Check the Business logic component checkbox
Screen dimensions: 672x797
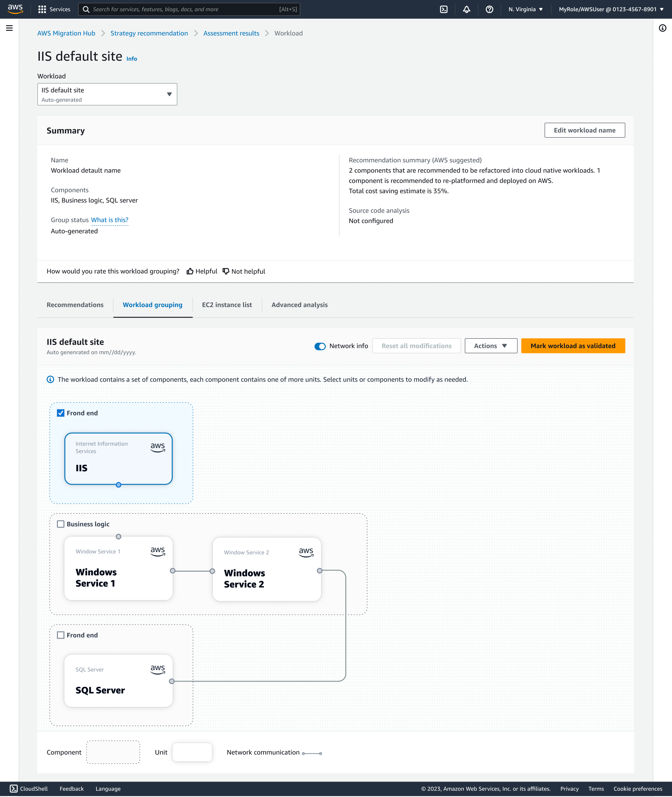61,524
